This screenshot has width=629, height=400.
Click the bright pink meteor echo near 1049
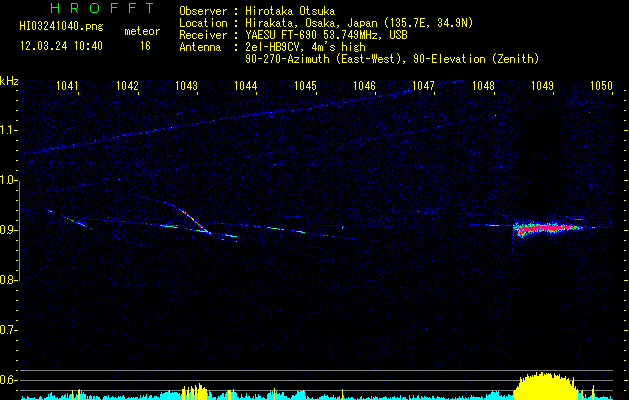coord(548,229)
